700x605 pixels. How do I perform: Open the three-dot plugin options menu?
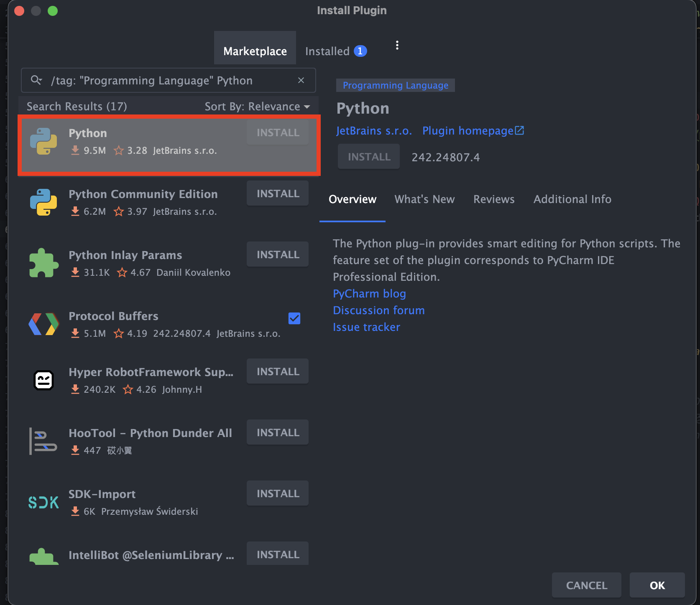(x=397, y=45)
